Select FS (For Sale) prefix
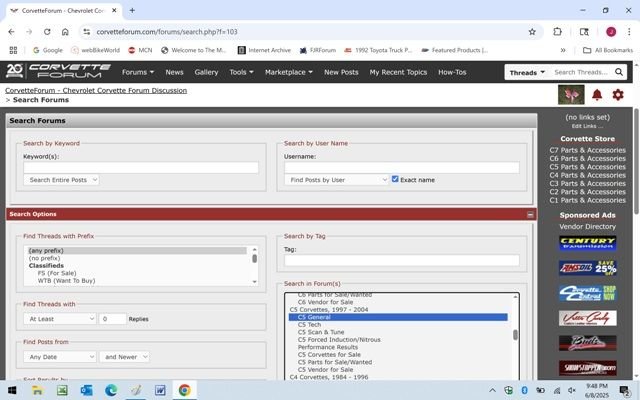 pos(57,273)
